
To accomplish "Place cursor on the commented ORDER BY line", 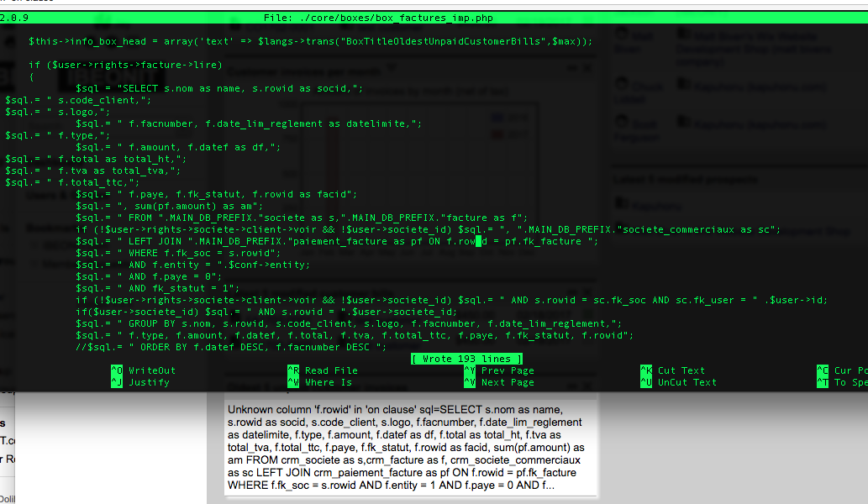I will (x=231, y=348).
